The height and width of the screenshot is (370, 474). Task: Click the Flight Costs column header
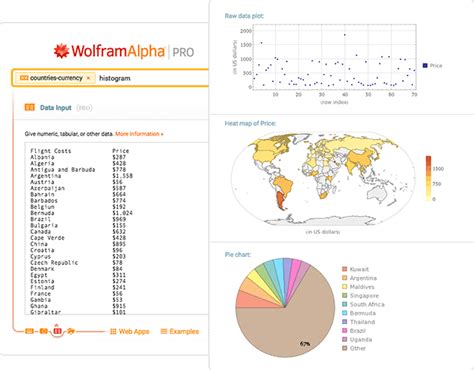click(51, 151)
